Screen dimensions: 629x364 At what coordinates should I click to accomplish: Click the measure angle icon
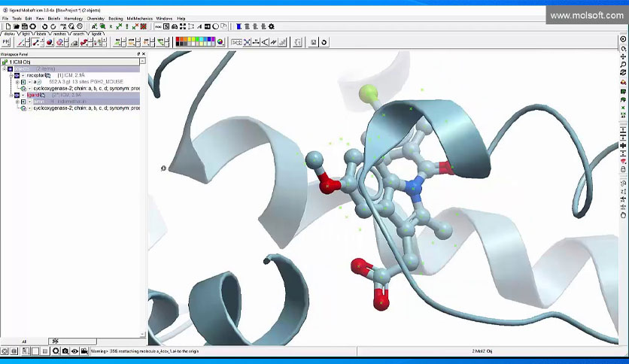265,42
